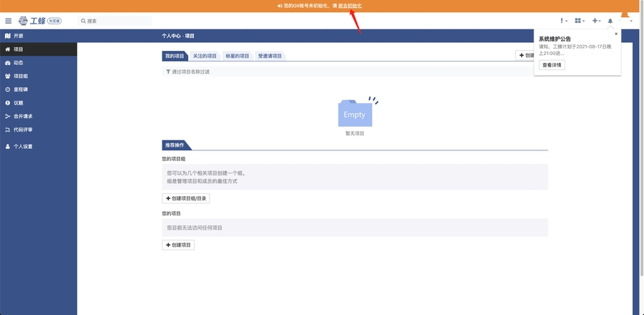Expand the exclamation mark dropdown
This screenshot has height=315, width=644.
click(x=564, y=21)
